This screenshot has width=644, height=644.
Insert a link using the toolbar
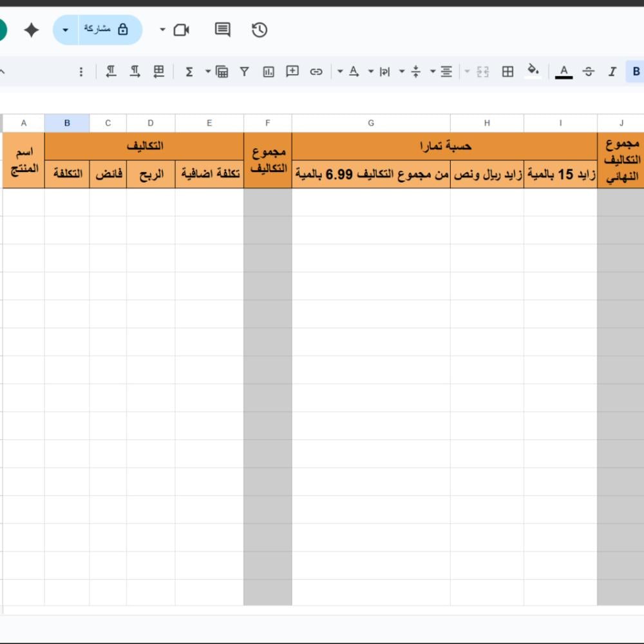coord(316,71)
